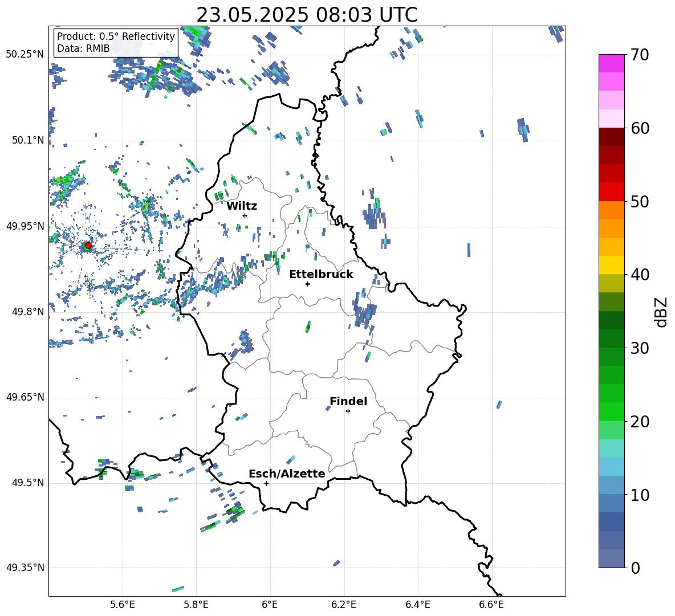Click the Esch/Alzette city label

(287, 474)
